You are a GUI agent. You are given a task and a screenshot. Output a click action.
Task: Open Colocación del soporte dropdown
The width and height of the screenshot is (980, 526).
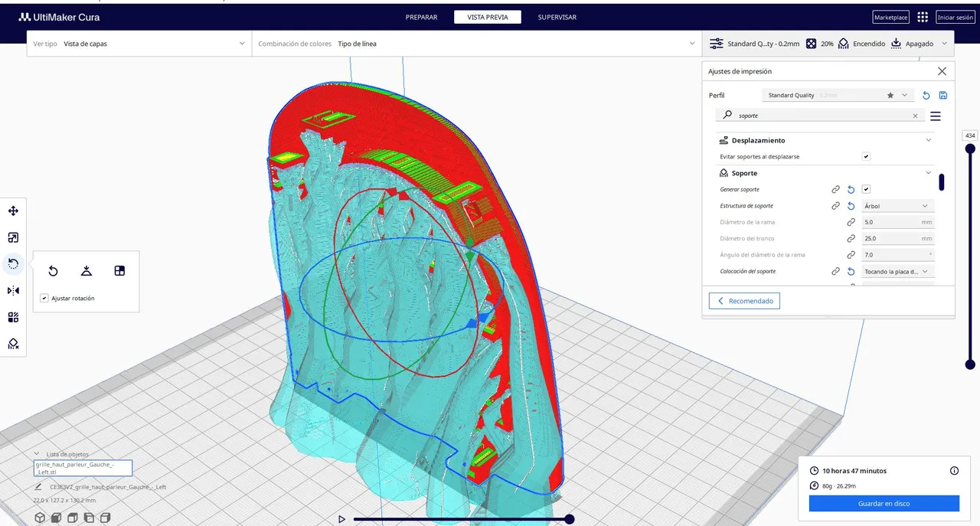pyautogui.click(x=897, y=271)
